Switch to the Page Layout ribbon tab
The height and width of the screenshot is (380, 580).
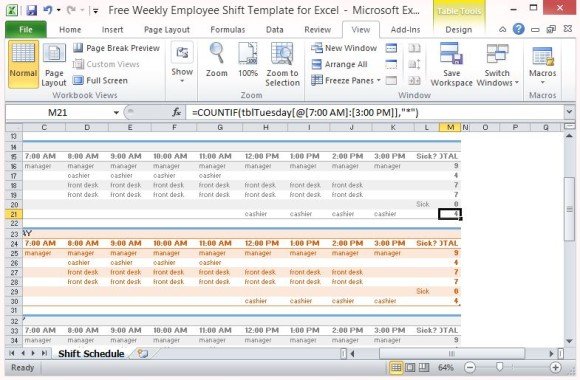point(167,30)
